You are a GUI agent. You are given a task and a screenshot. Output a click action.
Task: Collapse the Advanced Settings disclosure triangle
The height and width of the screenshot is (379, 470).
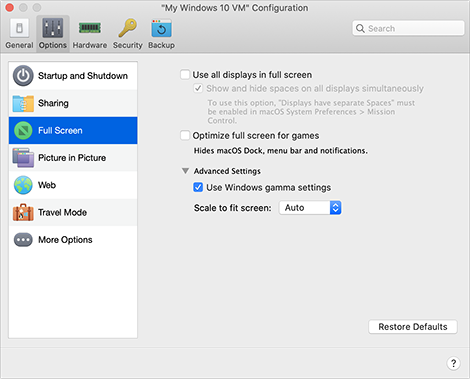tap(185, 171)
